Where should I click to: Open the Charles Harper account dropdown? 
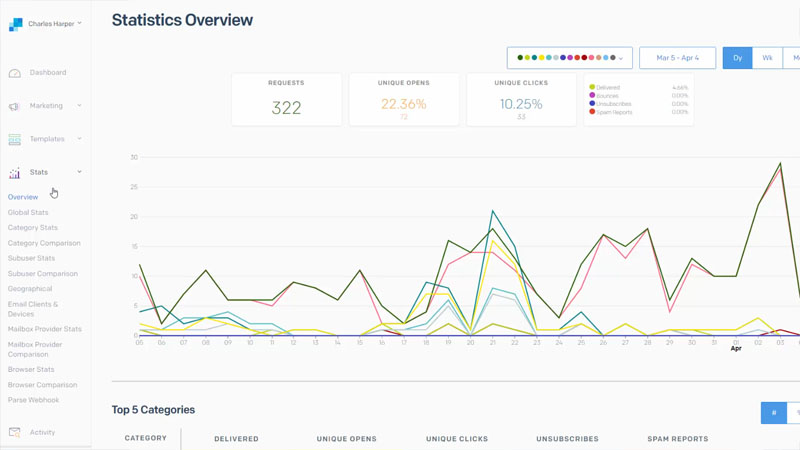point(54,24)
